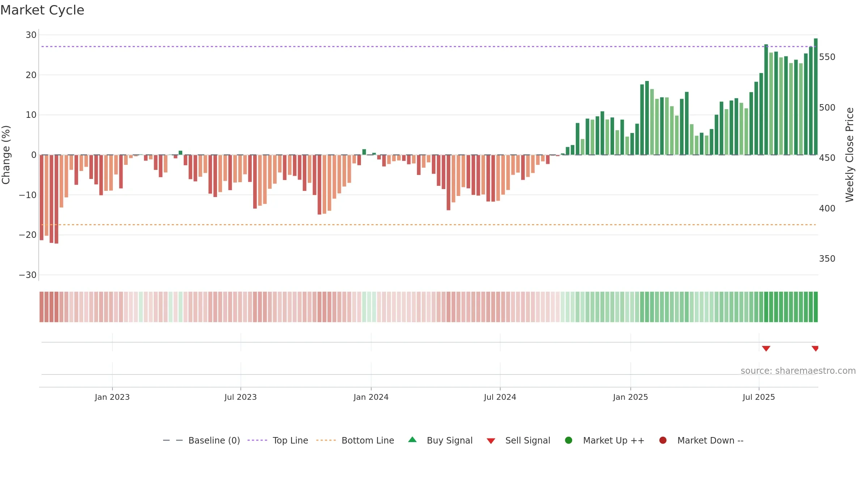This screenshot has width=868, height=488.
Task: Click the Weekly Close Price axis title
Action: 850,155
